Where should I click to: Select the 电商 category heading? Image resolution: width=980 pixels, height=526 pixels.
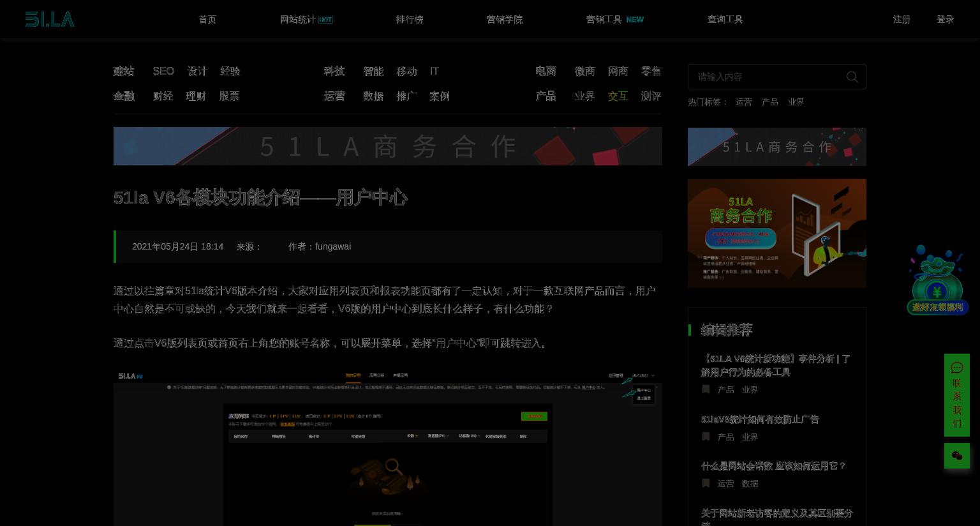546,71
